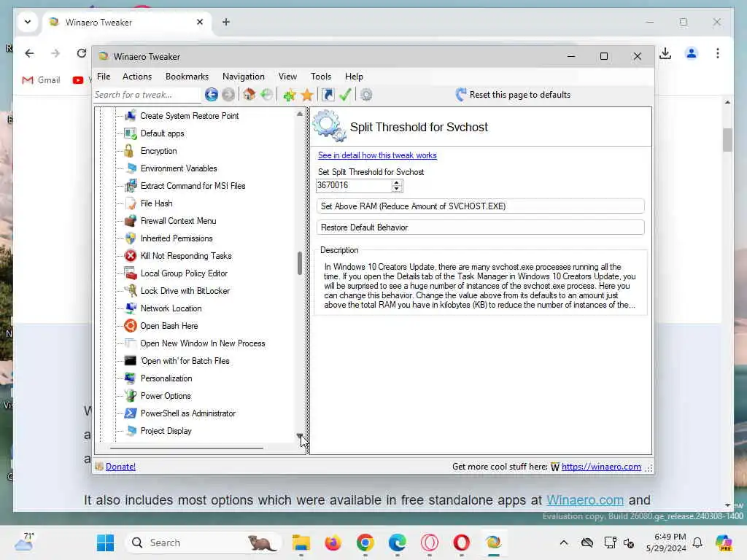Show hidden system tray icons chevron
This screenshot has width=747, height=560.
click(564, 542)
